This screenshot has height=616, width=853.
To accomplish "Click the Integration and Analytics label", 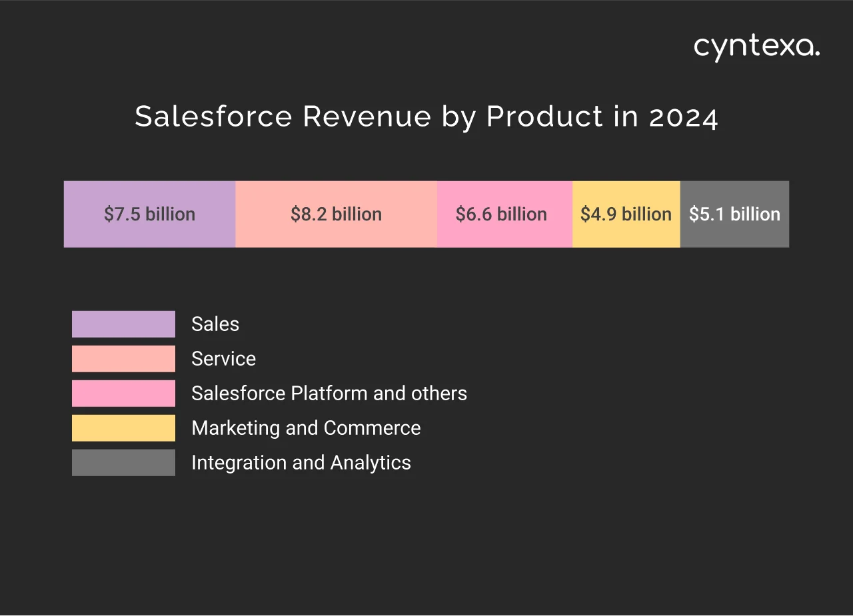I will click(x=301, y=462).
